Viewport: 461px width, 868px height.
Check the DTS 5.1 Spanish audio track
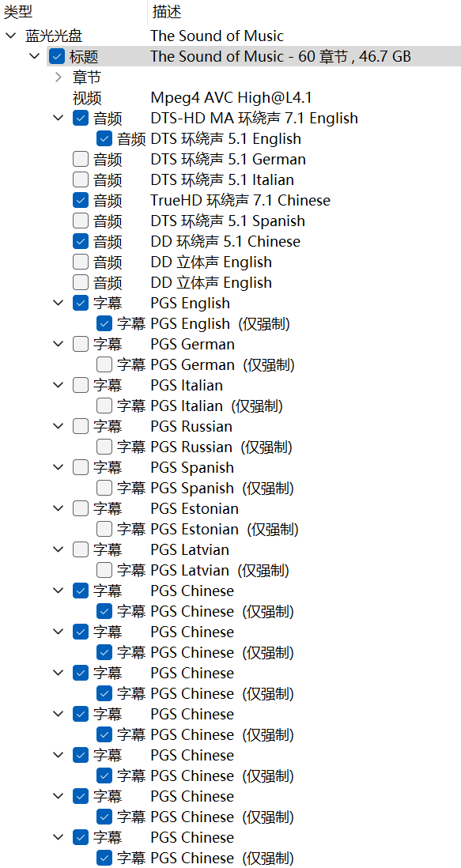coord(81,221)
